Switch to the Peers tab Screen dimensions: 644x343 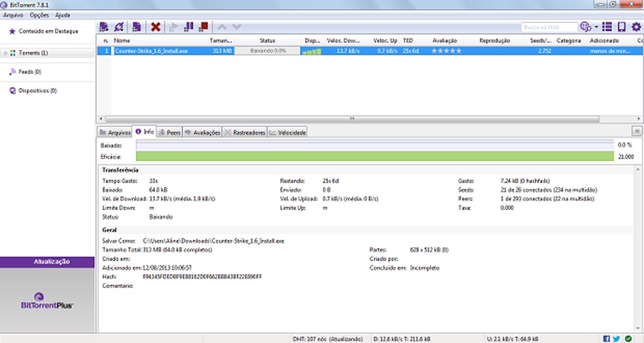click(x=170, y=133)
